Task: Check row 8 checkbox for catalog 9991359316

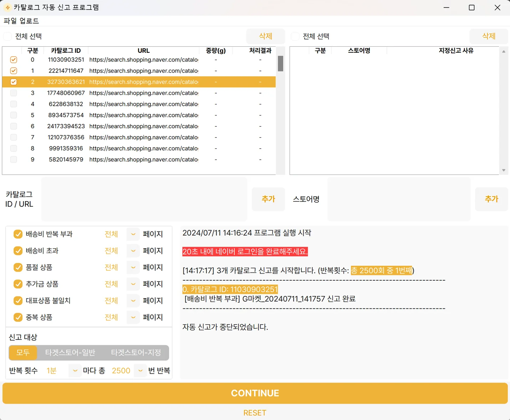Action: click(14, 148)
